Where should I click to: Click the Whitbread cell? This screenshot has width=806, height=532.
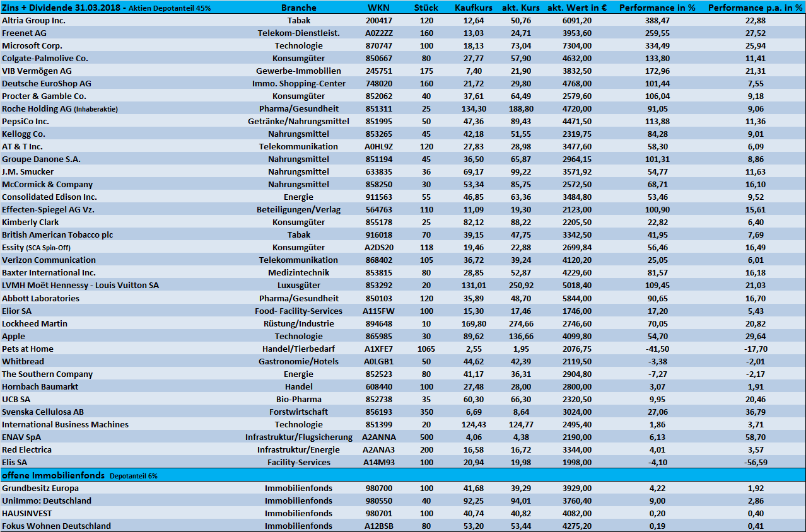[x=21, y=361]
